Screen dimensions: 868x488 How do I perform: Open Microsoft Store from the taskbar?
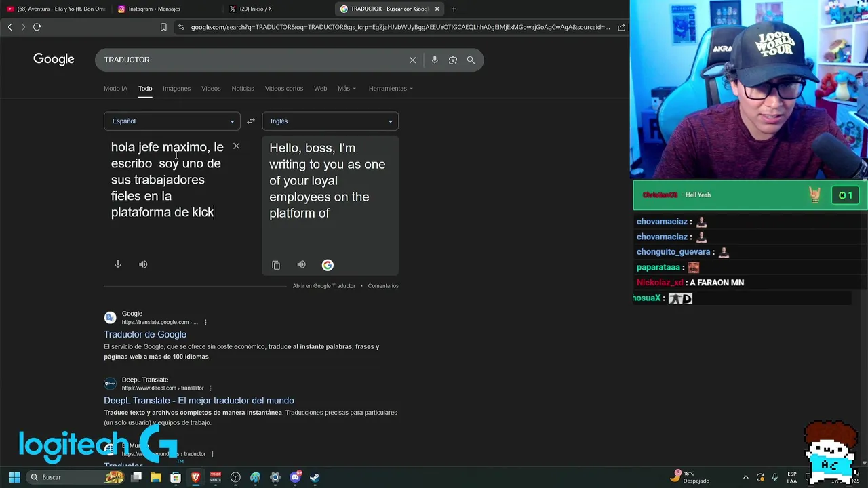176,477
